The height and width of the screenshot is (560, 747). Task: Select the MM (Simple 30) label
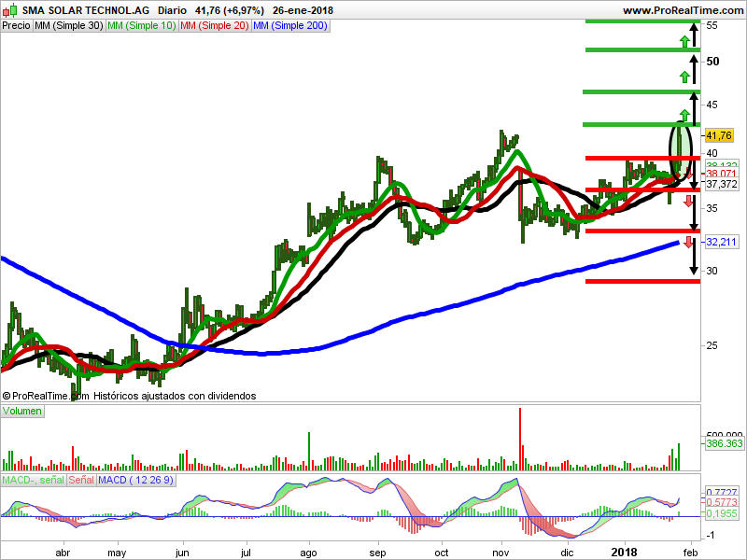[x=68, y=26]
